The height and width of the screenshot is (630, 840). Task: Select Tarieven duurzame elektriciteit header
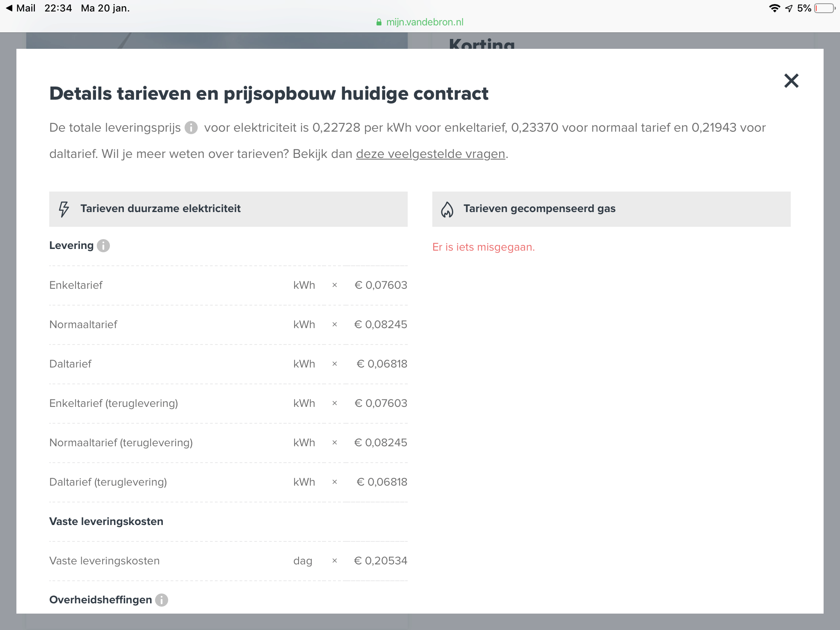click(160, 209)
